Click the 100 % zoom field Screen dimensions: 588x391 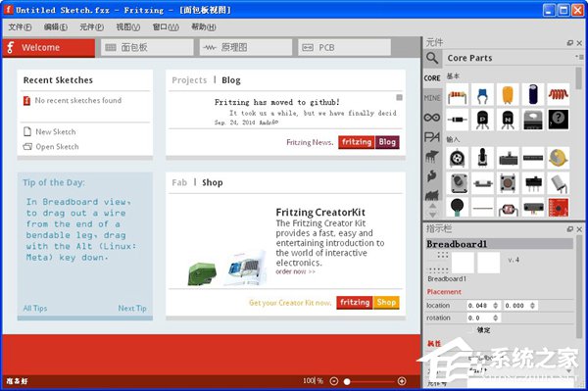[313, 381]
